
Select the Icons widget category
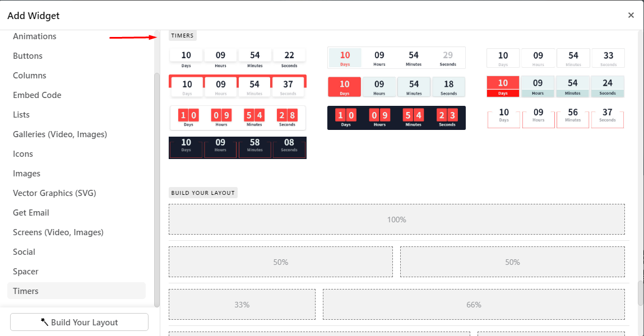click(x=22, y=153)
